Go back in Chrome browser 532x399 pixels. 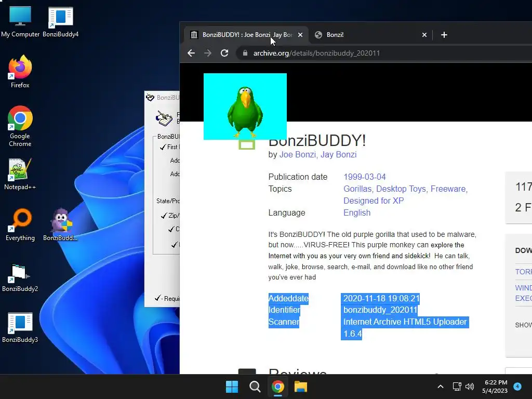point(191,53)
